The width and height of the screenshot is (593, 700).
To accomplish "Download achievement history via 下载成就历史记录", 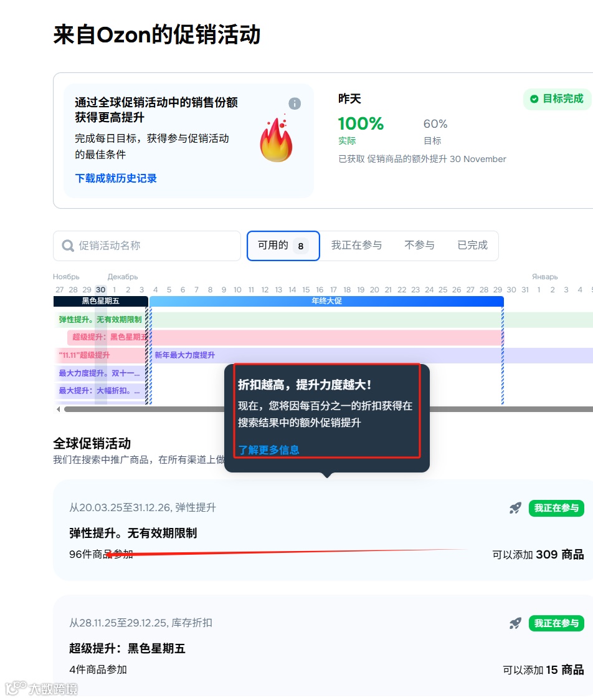I will point(116,178).
